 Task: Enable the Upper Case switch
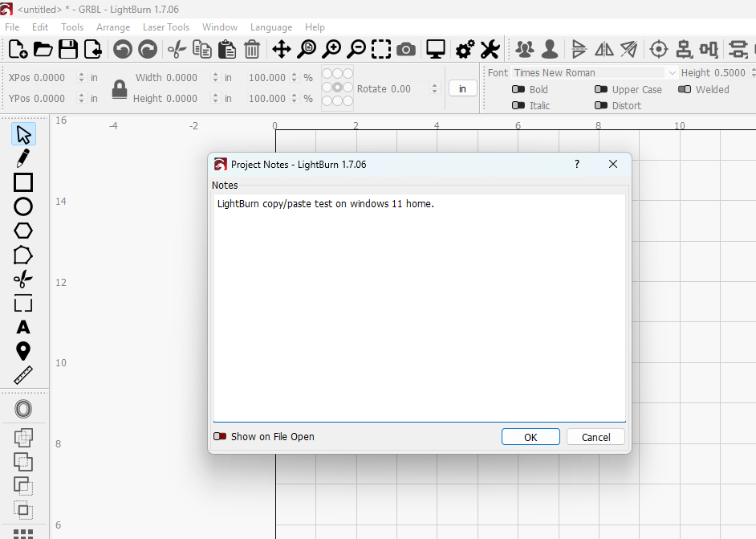click(601, 89)
